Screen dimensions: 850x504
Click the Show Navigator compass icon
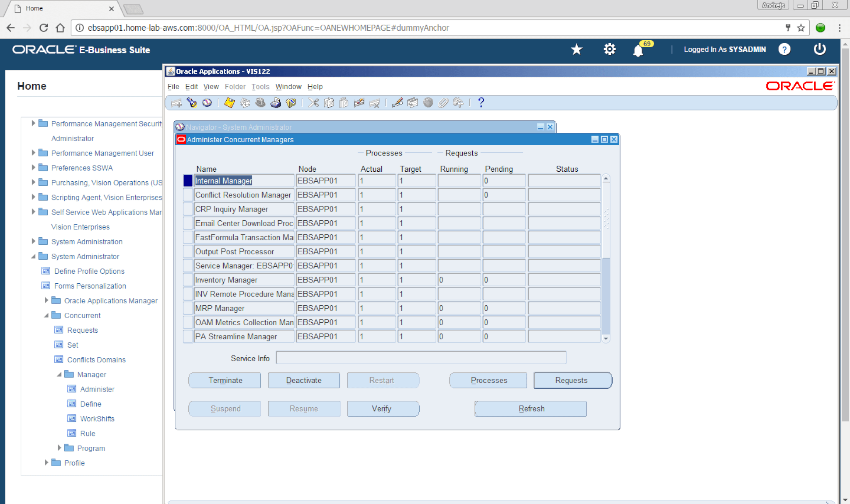[x=207, y=102]
